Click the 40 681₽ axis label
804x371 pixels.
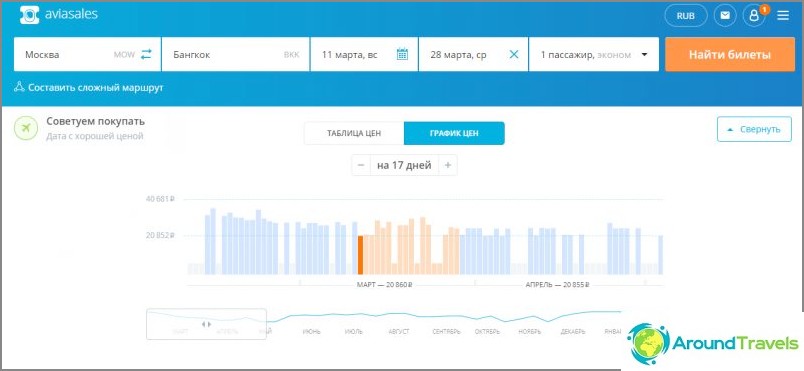pyautogui.click(x=160, y=199)
